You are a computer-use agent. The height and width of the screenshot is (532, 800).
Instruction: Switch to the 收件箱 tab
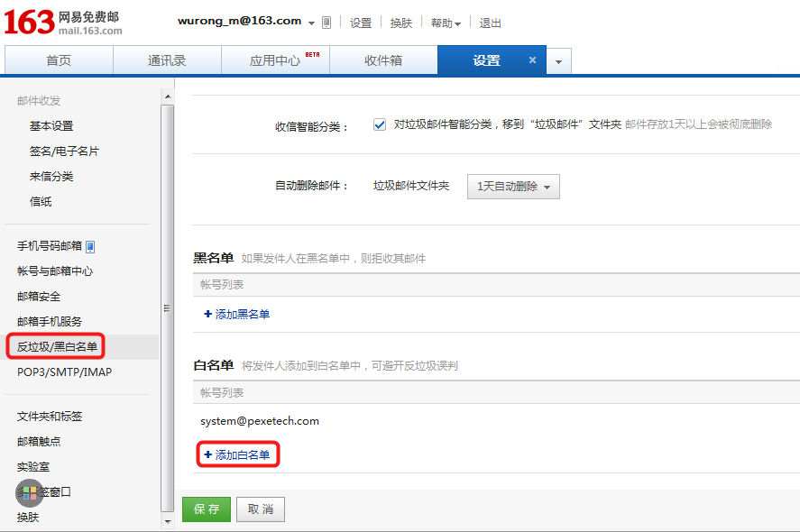pos(383,60)
